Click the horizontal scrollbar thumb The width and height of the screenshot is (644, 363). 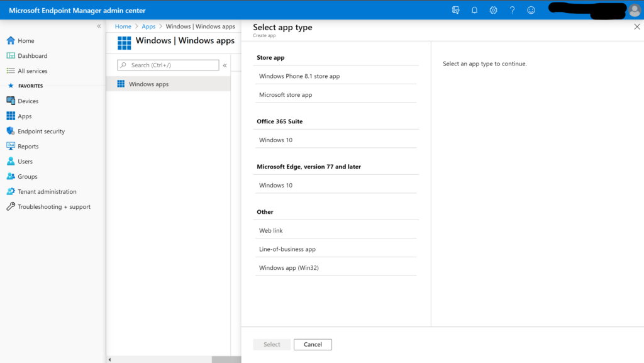(226, 359)
